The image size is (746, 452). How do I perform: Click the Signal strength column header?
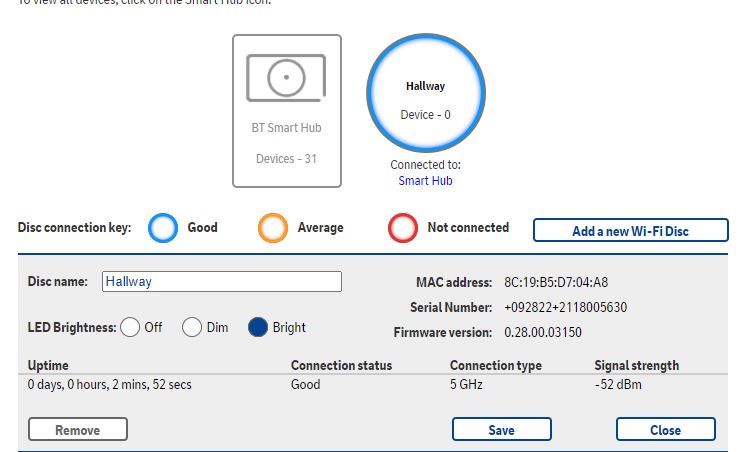[x=637, y=365]
